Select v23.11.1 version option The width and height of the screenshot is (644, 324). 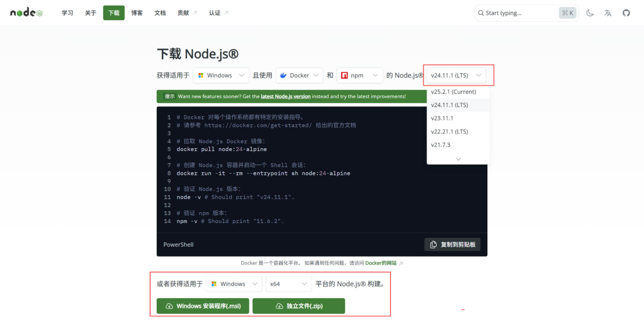(x=458, y=118)
